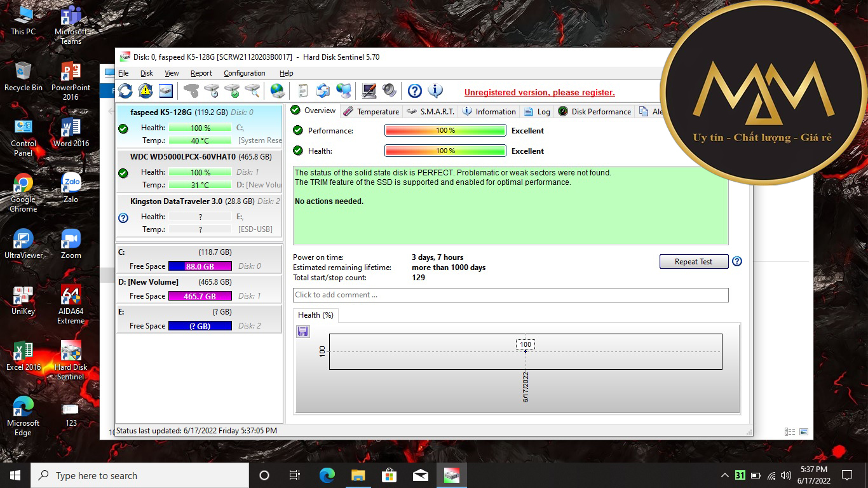Open the File menu

(123, 73)
